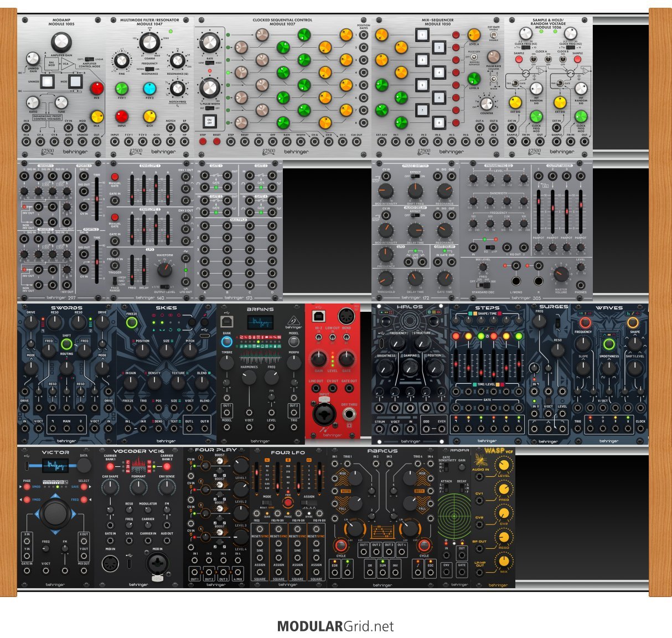Click the Coarse frequency knob on Module 1047
The width and height of the screenshot is (672, 638).
point(149,42)
